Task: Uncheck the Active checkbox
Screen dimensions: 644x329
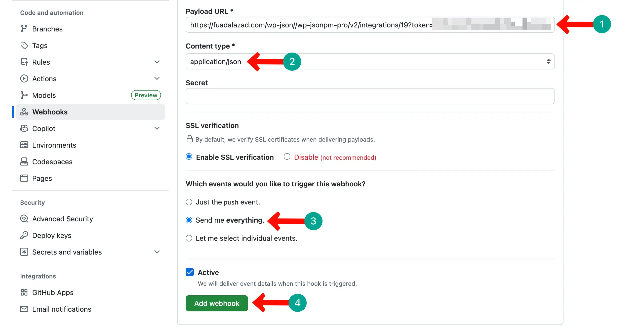Action: point(190,272)
